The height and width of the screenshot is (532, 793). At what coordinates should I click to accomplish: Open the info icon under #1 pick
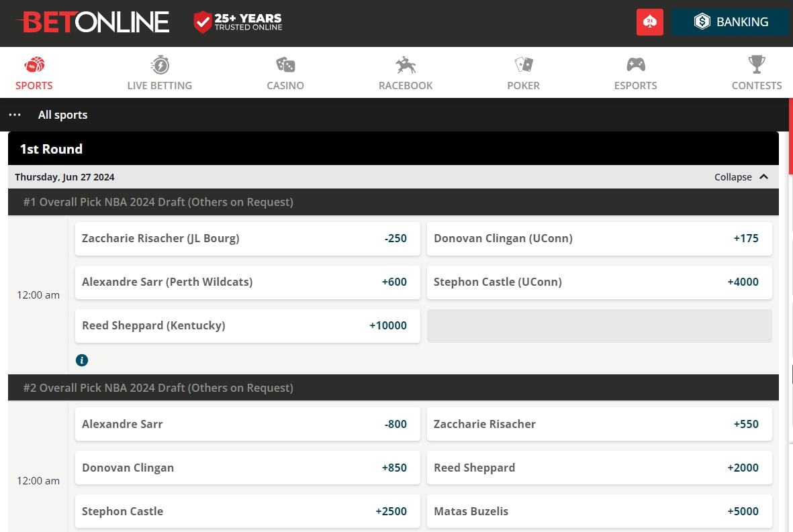tap(82, 360)
